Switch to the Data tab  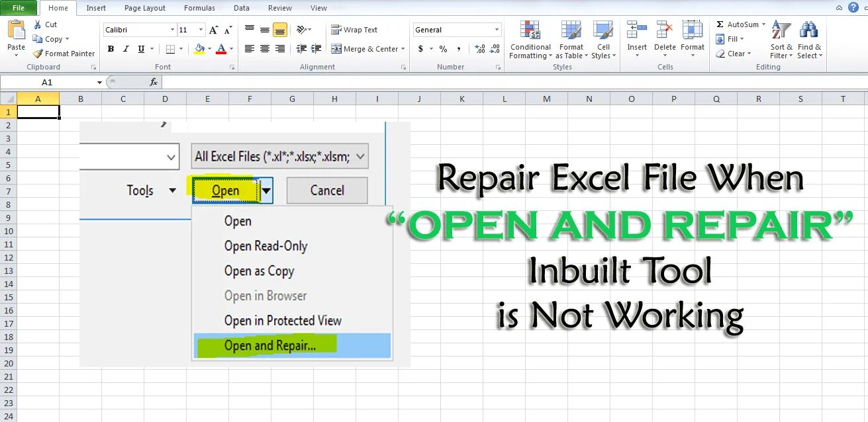click(242, 8)
